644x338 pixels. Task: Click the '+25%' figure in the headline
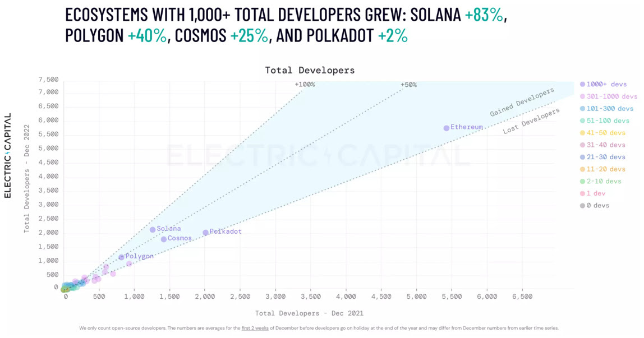[x=249, y=35]
